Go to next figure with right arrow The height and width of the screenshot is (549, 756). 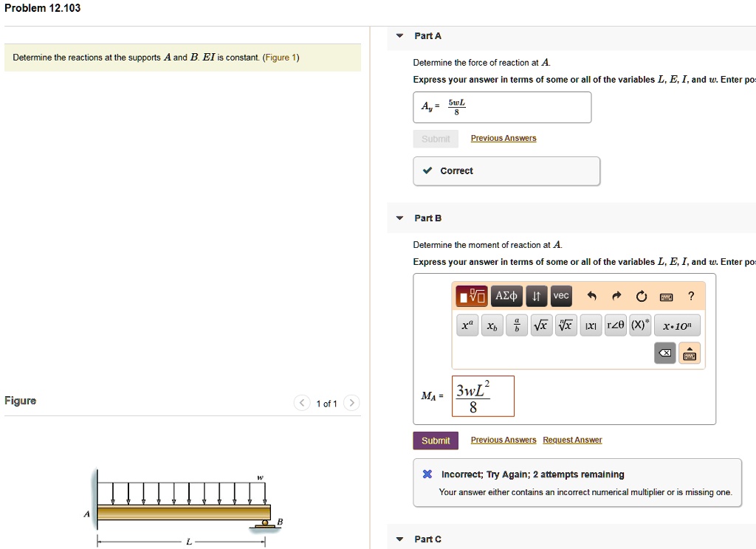click(x=351, y=403)
